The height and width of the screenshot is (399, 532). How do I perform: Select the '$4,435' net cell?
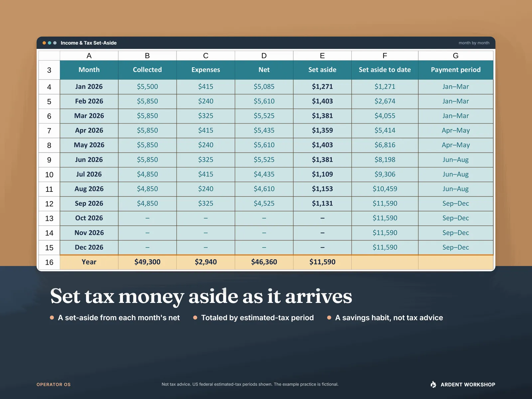point(264,175)
